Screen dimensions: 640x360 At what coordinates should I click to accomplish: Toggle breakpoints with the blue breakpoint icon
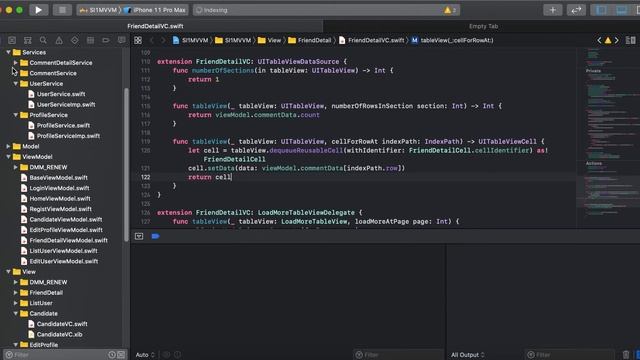156,236
